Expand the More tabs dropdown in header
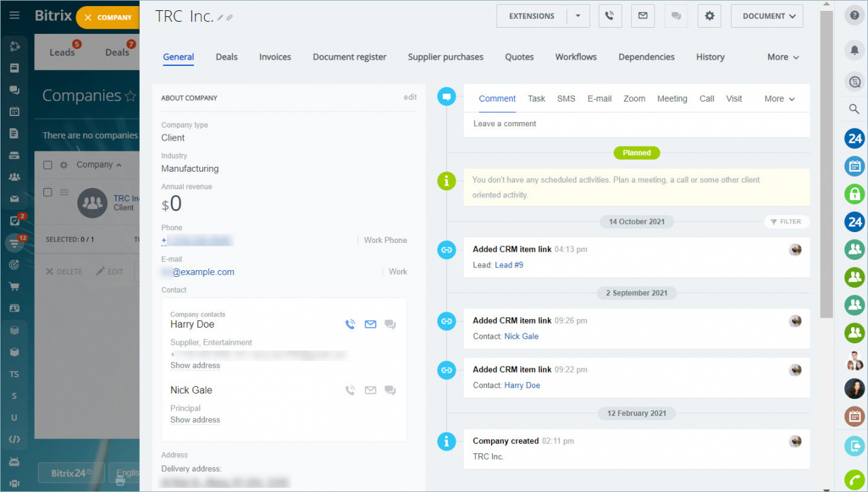 click(x=783, y=57)
